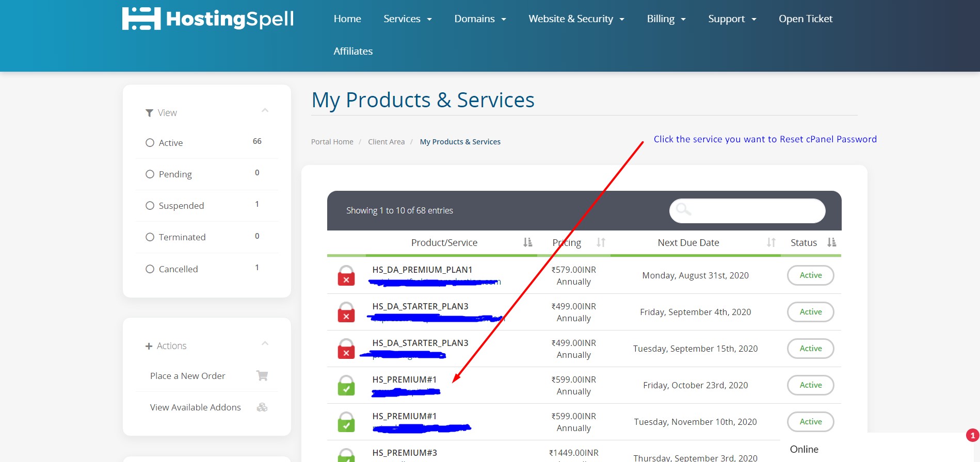This screenshot has height=462, width=980.
Task: Open the Services dropdown menu
Action: coord(407,19)
